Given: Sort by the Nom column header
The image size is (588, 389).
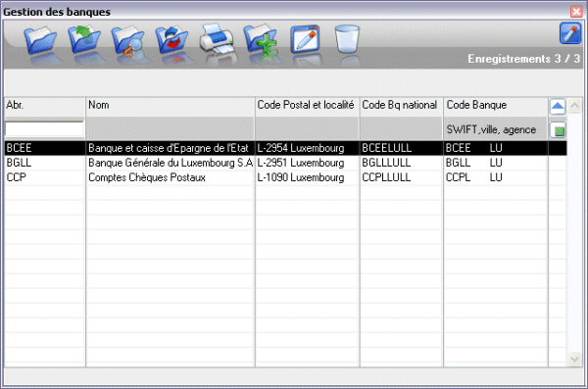Looking at the screenshot, I should (171, 107).
